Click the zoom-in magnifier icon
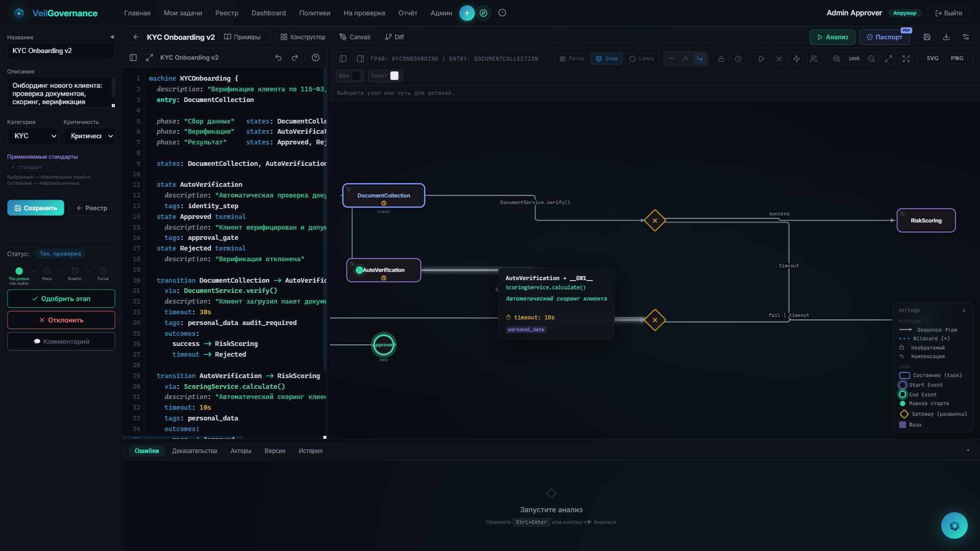The image size is (980, 551). click(837, 58)
